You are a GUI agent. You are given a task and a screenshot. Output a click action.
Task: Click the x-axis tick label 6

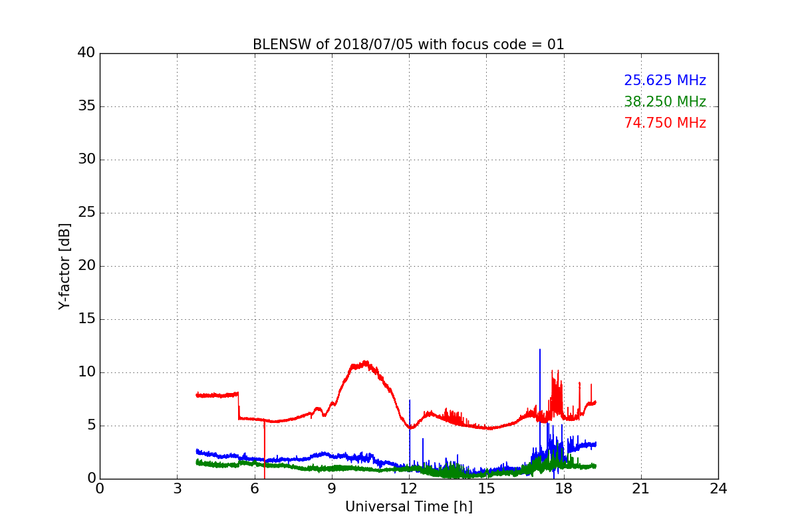click(x=255, y=489)
